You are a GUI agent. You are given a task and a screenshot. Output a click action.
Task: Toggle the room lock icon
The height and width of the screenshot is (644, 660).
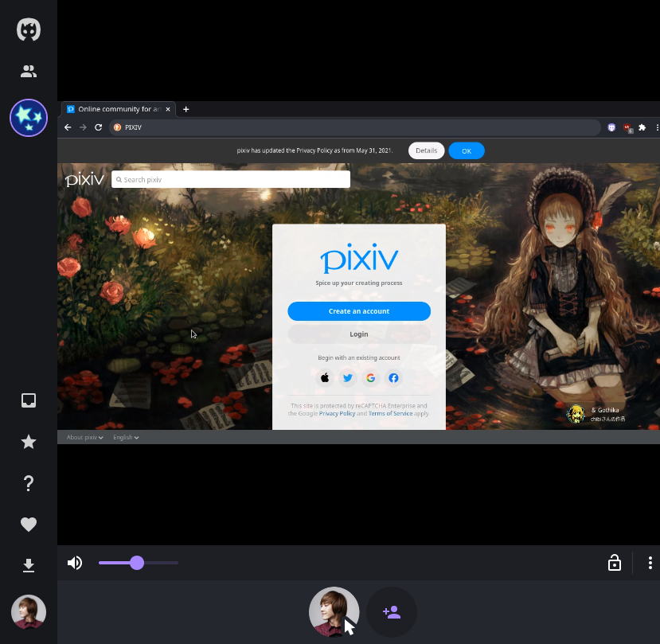point(615,563)
